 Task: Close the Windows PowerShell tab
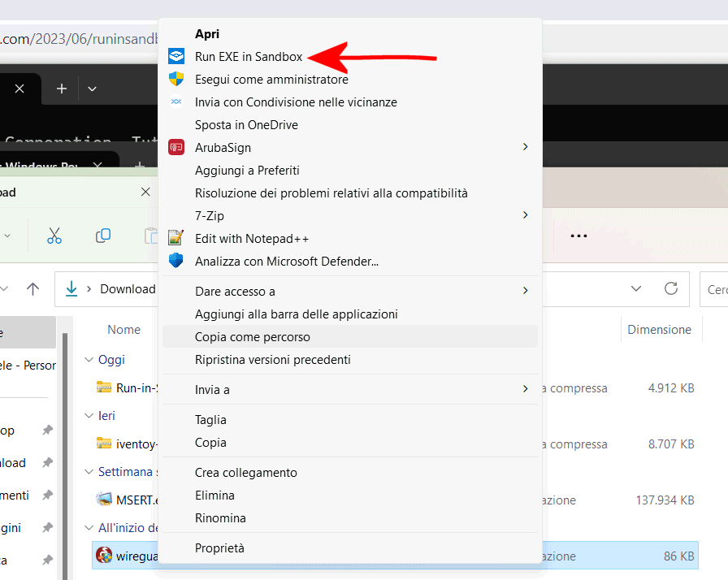click(x=97, y=164)
